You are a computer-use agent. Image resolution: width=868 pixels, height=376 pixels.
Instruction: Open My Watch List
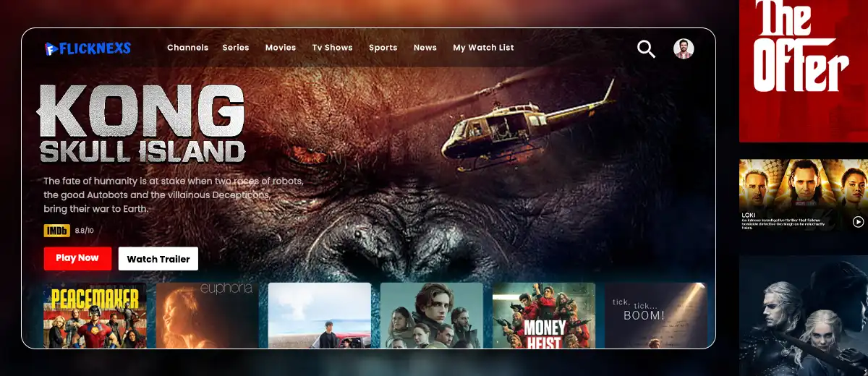point(483,48)
